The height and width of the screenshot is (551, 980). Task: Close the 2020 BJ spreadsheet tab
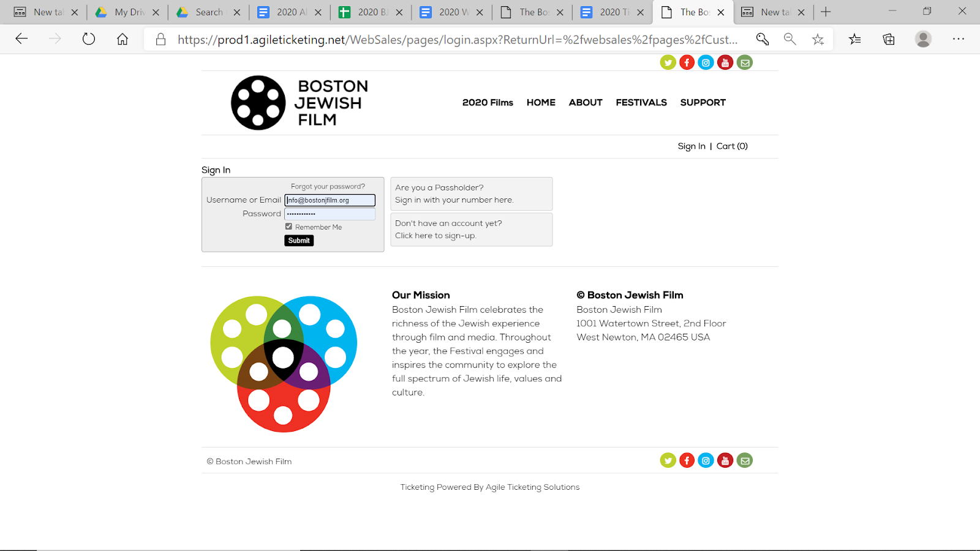pos(399,12)
